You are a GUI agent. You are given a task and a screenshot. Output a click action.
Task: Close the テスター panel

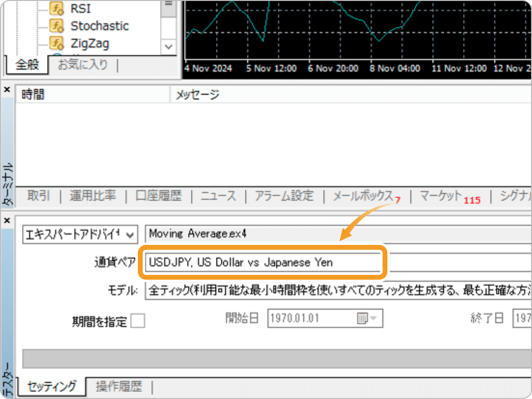(7, 221)
